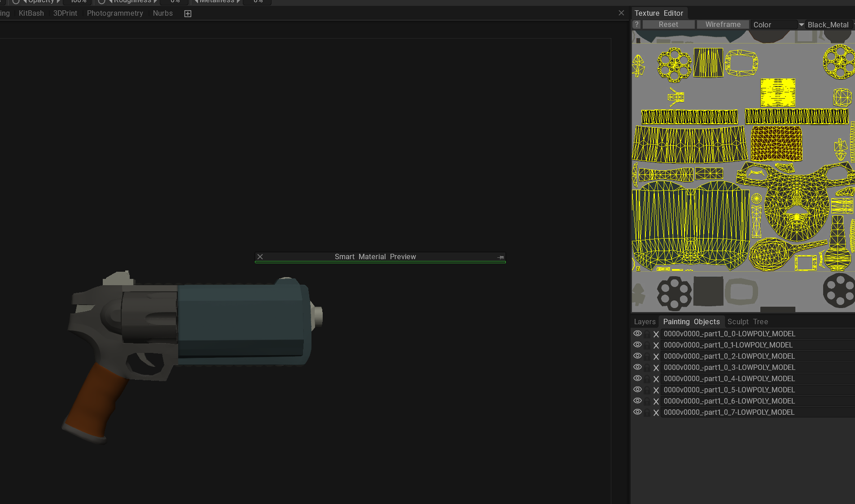Open the Sculpt Tree tab

click(747, 322)
